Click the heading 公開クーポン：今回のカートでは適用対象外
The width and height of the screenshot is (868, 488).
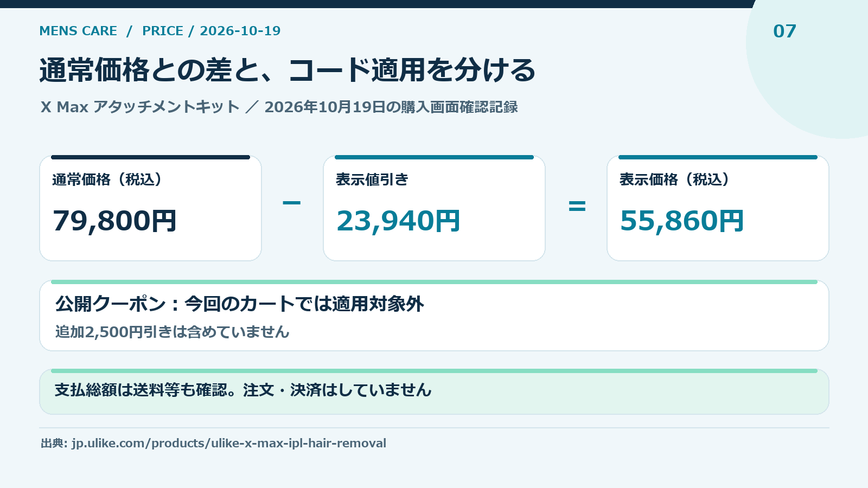click(x=239, y=304)
